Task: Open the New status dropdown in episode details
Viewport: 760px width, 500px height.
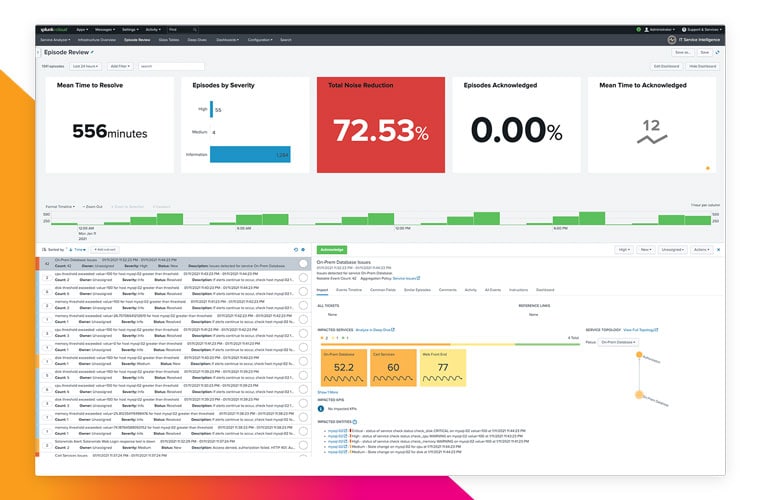Action: tap(646, 250)
